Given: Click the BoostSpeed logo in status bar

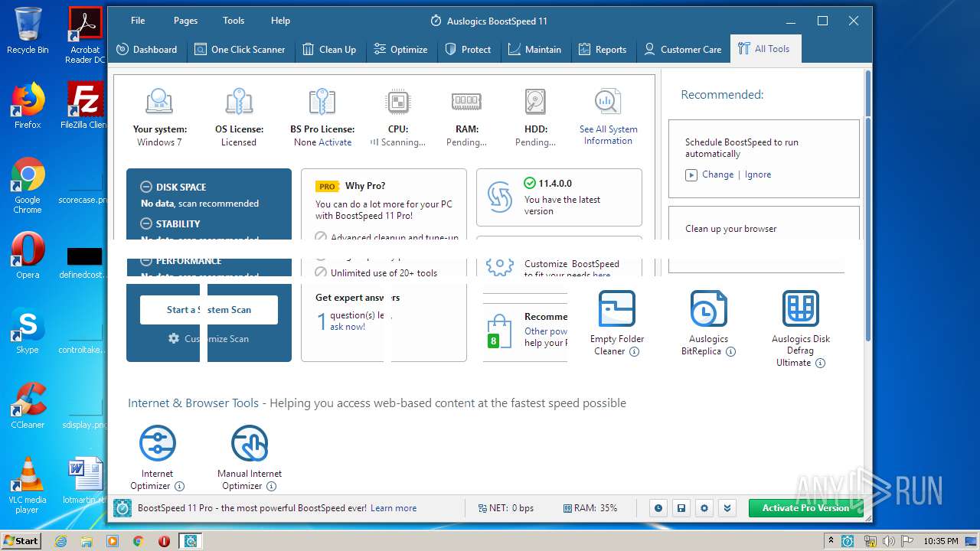Looking at the screenshot, I should point(122,508).
